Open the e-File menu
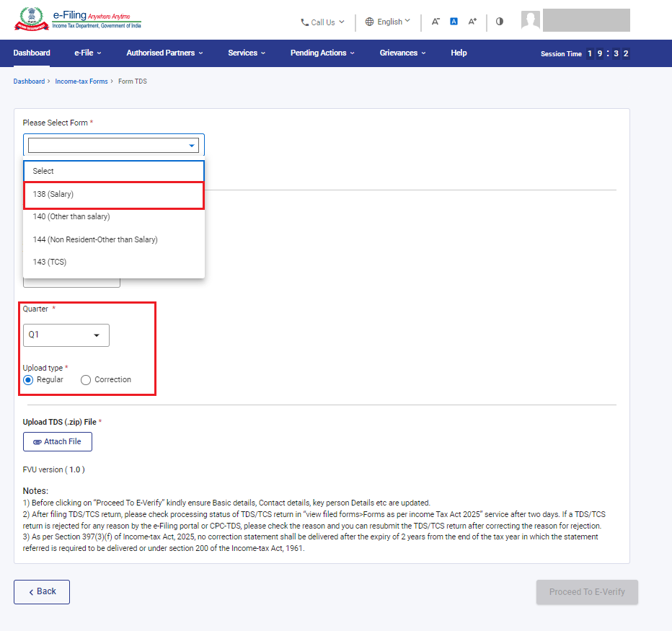 [x=88, y=53]
